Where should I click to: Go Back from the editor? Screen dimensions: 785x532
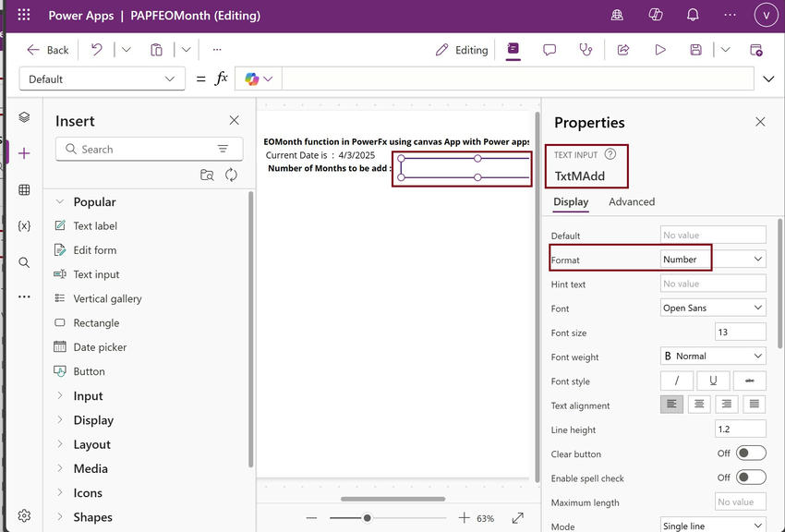click(x=47, y=50)
